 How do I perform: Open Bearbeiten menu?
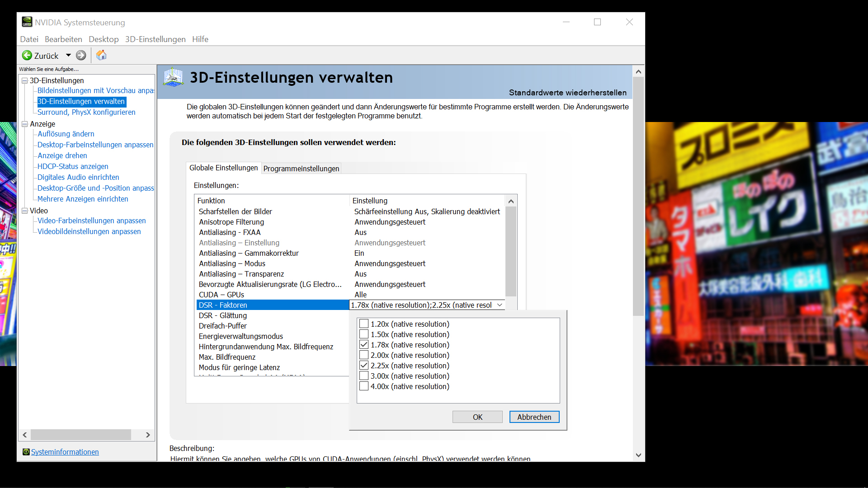(64, 39)
